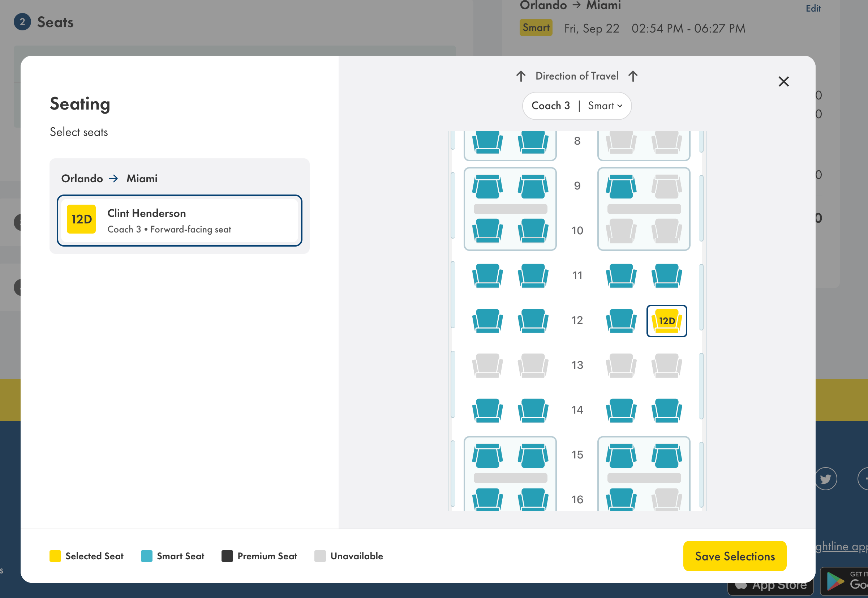Image resolution: width=868 pixels, height=598 pixels.
Task: Select the seat next to 12D in row 12
Action: 621,320
